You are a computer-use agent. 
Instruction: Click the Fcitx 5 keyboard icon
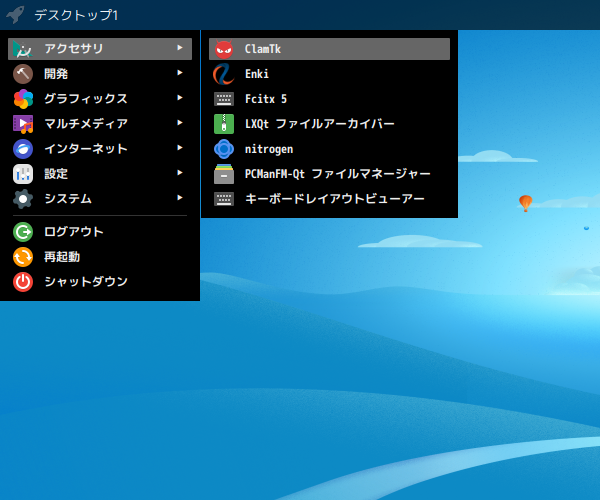(x=224, y=99)
